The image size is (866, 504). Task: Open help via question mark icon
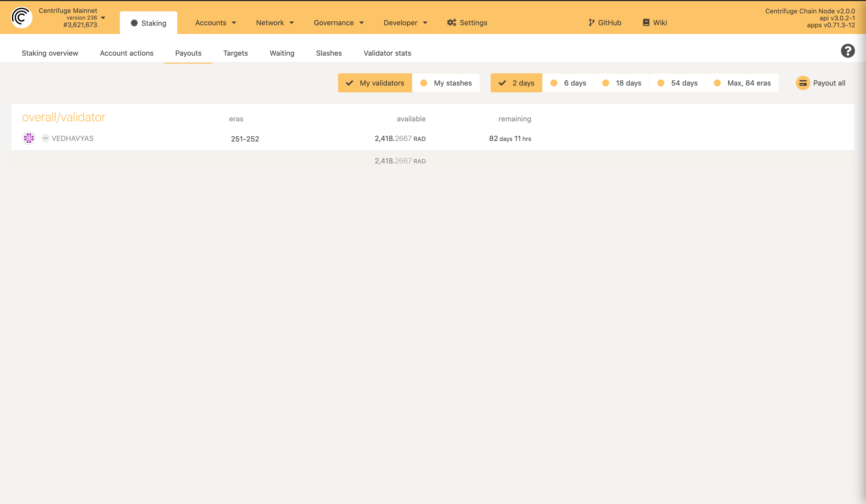pyautogui.click(x=848, y=51)
